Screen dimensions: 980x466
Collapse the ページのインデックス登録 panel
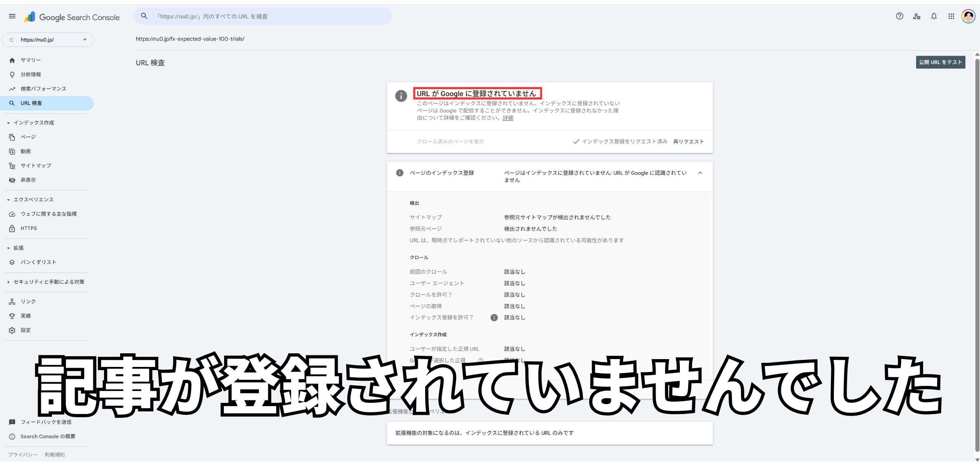pyautogui.click(x=701, y=173)
